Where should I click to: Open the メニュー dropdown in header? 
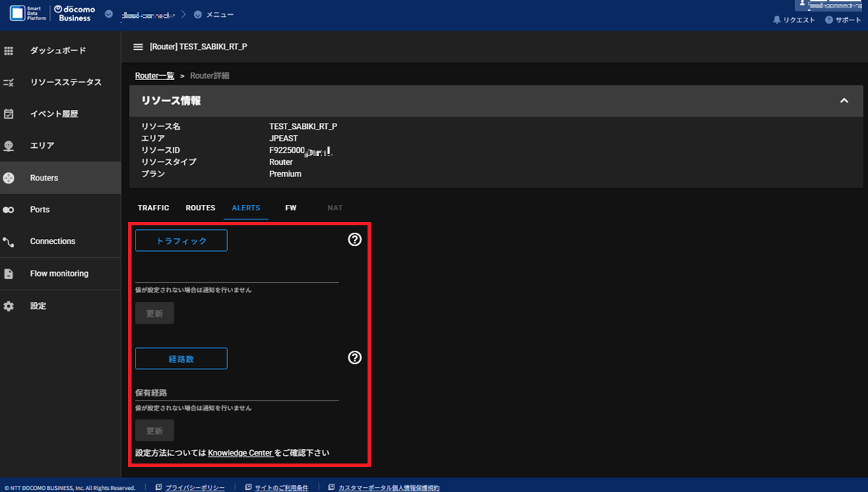197,14
